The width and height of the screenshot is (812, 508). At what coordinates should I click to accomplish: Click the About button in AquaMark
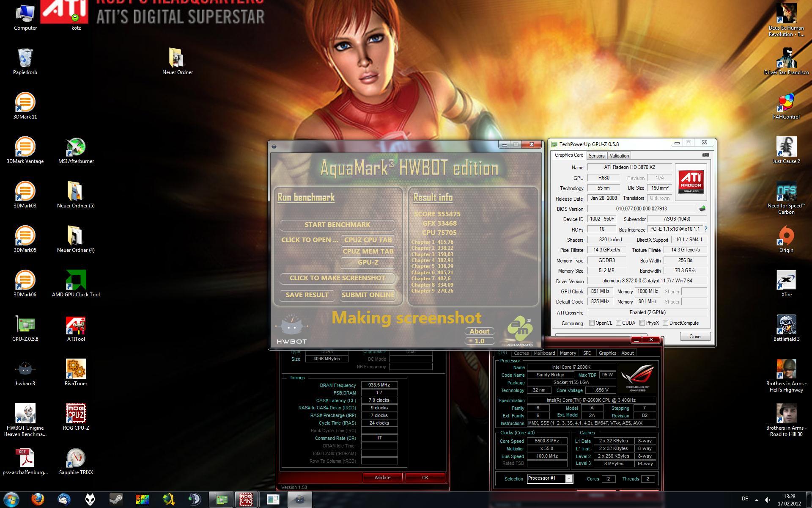[x=480, y=331]
